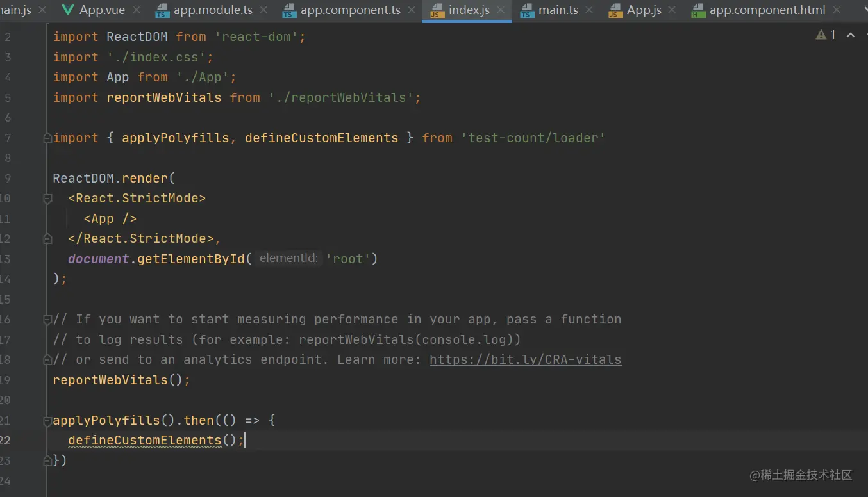868x497 pixels.
Task: Click 'reportWebVitals();' call statement
Action: tap(122, 380)
